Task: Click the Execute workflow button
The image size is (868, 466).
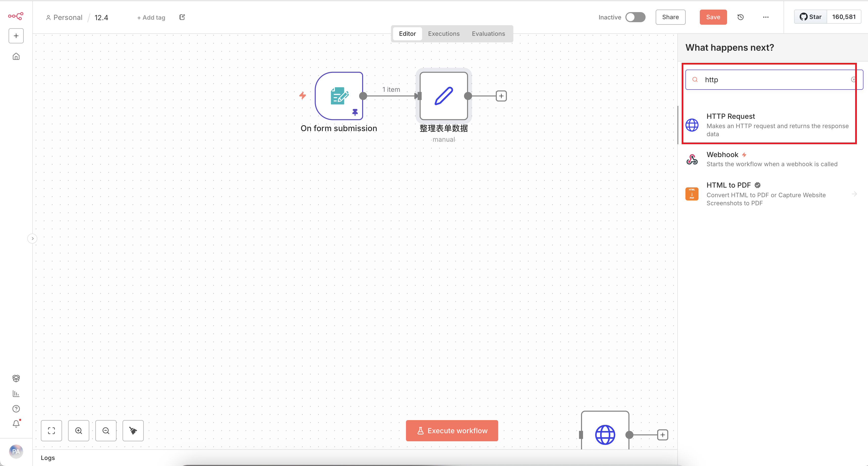Action: tap(452, 431)
